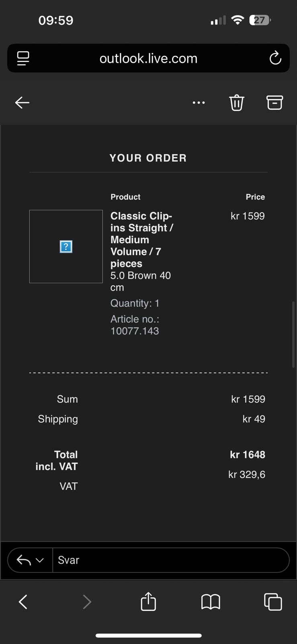Open Safari page settings reader icon
This screenshot has height=644, width=297.
(x=23, y=58)
